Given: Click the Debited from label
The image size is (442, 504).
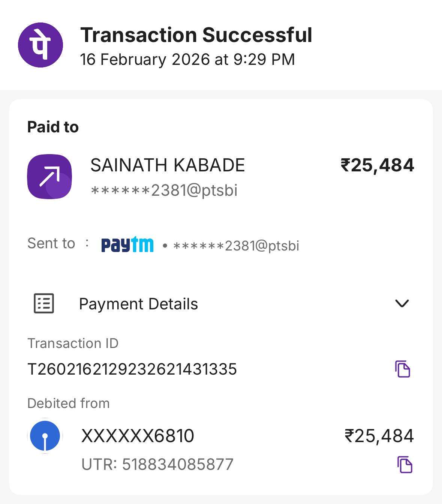Looking at the screenshot, I should point(69,403).
